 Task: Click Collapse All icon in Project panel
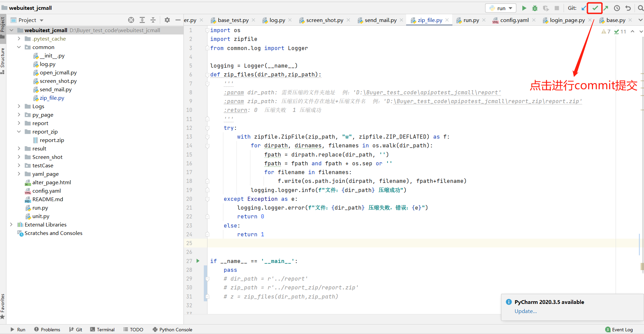point(153,20)
